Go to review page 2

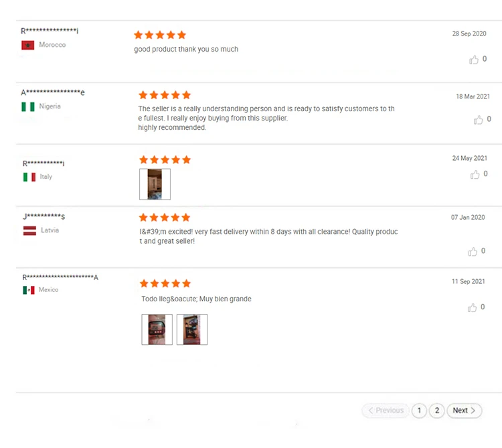point(436,410)
